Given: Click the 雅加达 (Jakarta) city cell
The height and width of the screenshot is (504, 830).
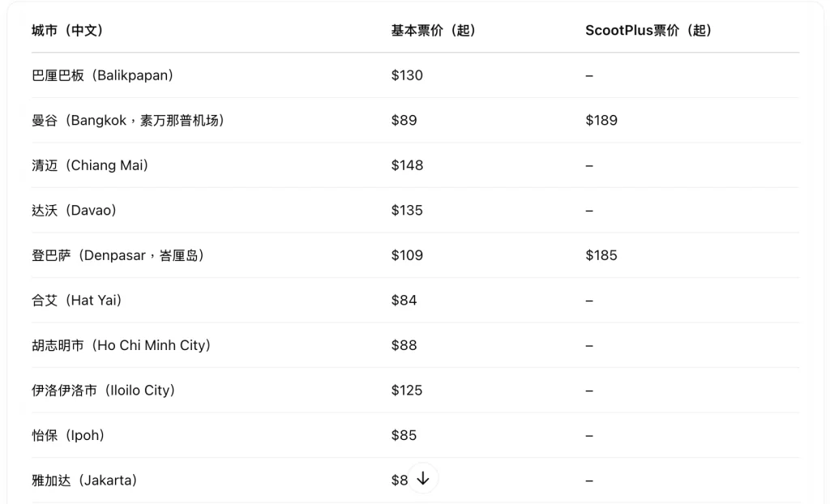Looking at the screenshot, I should pos(84,481).
